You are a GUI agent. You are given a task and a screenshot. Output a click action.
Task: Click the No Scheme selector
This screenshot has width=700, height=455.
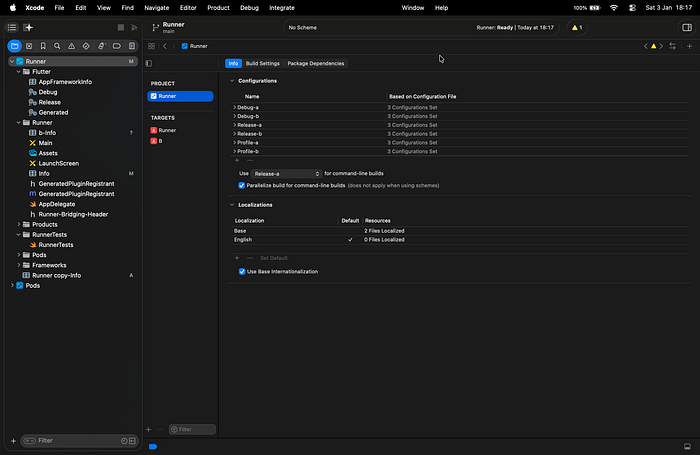(x=303, y=28)
